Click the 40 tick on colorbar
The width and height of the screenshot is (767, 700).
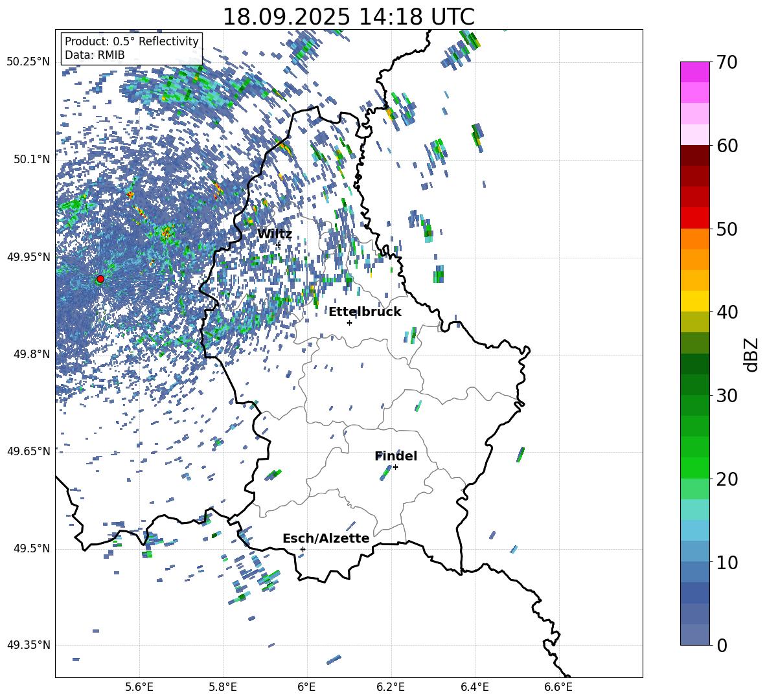point(727,312)
